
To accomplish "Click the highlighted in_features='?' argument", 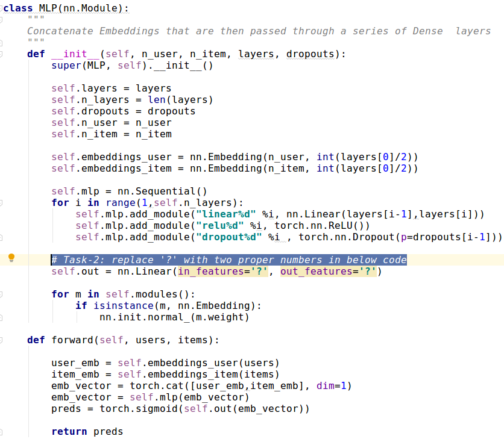I will [x=222, y=272].
